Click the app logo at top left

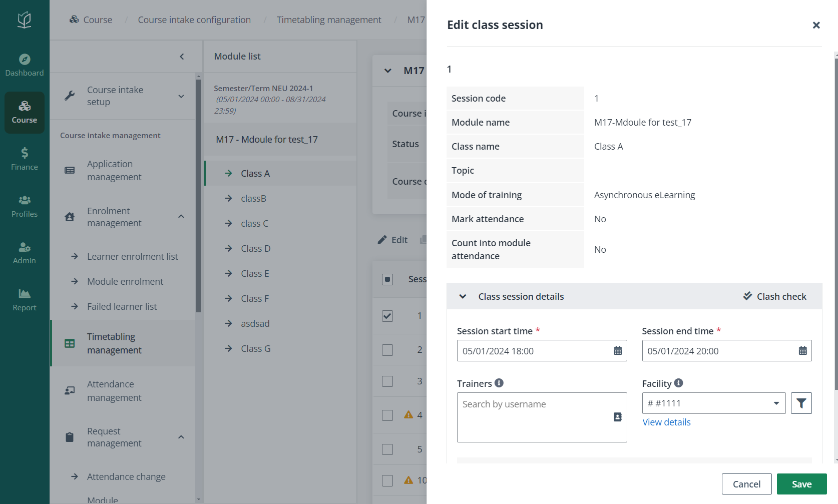click(x=25, y=20)
